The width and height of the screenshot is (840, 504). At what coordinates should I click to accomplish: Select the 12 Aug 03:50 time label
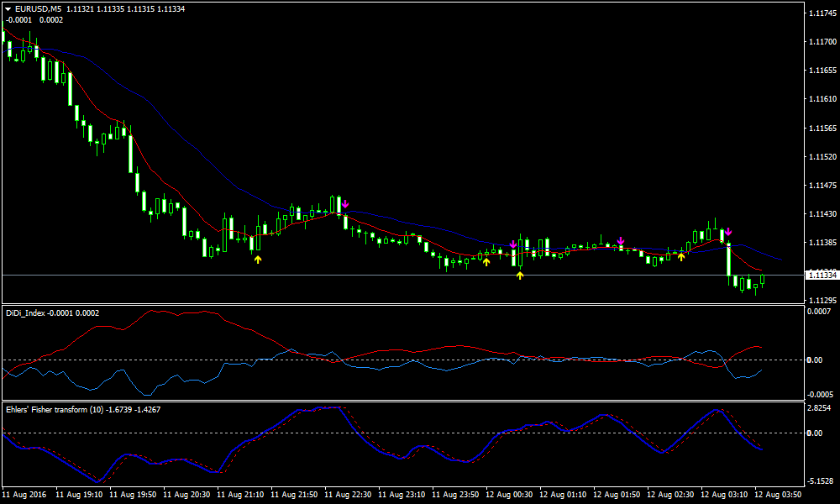pyautogui.click(x=779, y=495)
